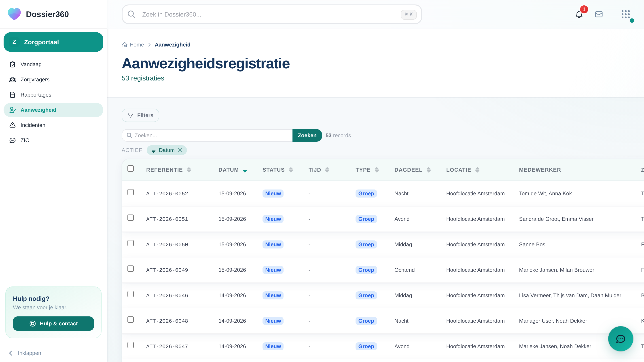Click the Hulp & contact button
The height and width of the screenshot is (362, 644).
pyautogui.click(x=53, y=324)
